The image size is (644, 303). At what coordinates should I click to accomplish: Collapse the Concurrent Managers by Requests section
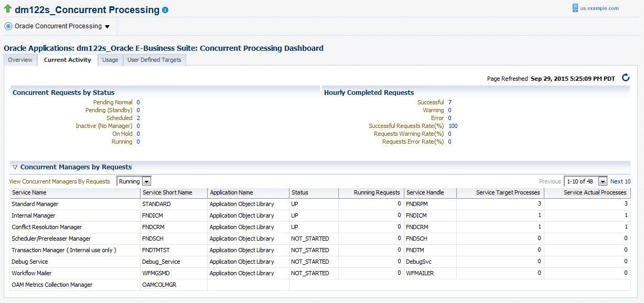click(15, 167)
